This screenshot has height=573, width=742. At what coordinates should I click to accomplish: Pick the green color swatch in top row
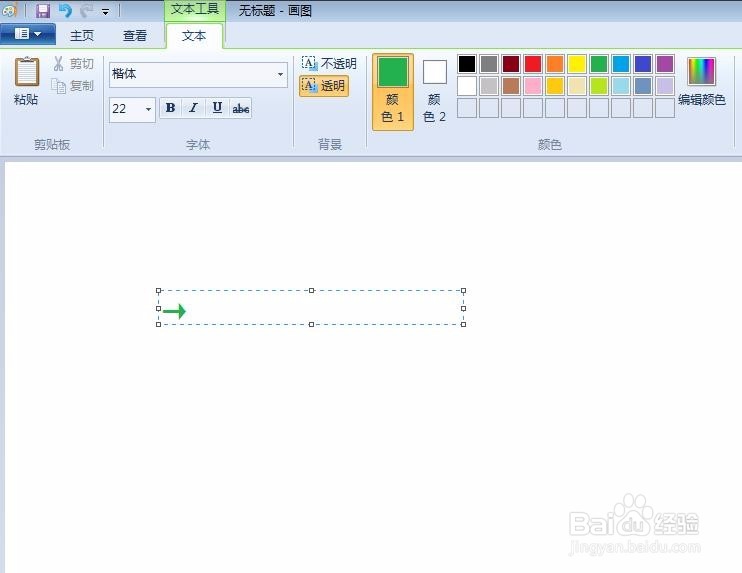pos(599,64)
